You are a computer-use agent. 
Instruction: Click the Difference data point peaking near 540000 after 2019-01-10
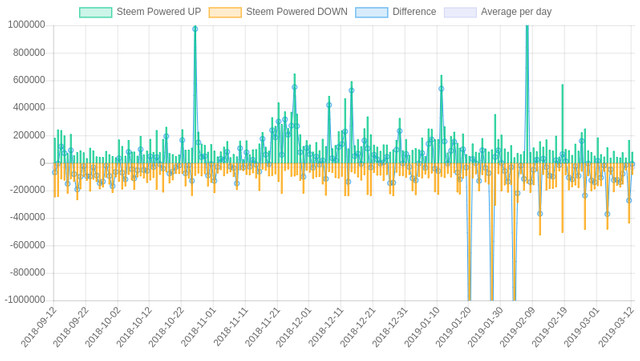point(441,89)
